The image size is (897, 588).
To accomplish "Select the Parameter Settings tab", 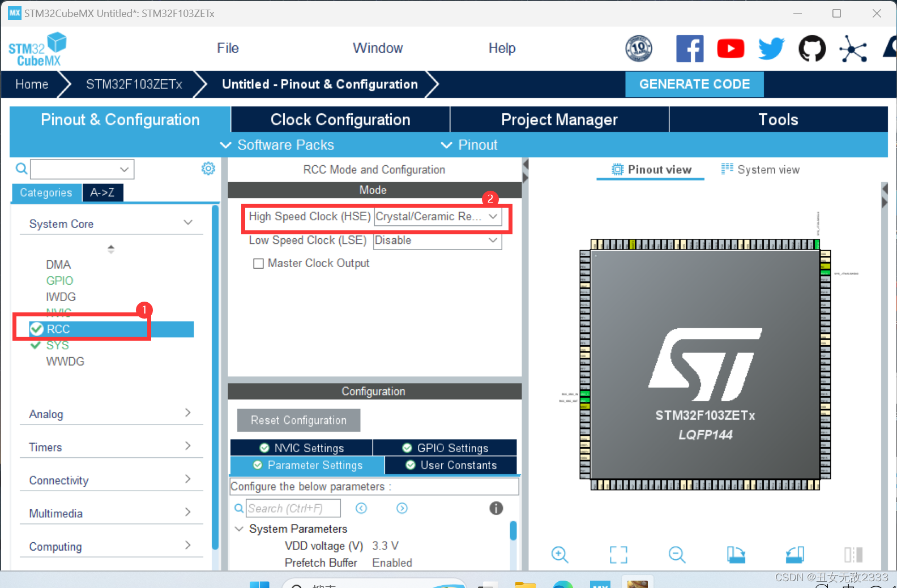I will pyautogui.click(x=307, y=465).
